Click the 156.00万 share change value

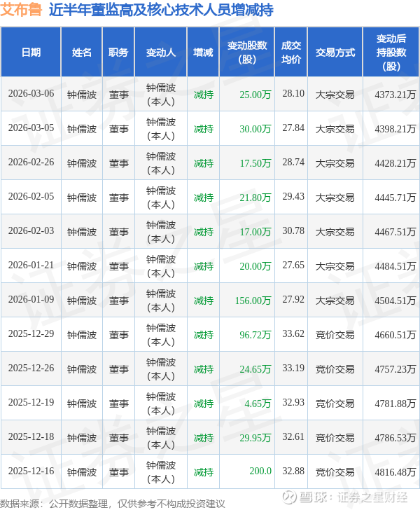pyautogui.click(x=253, y=301)
